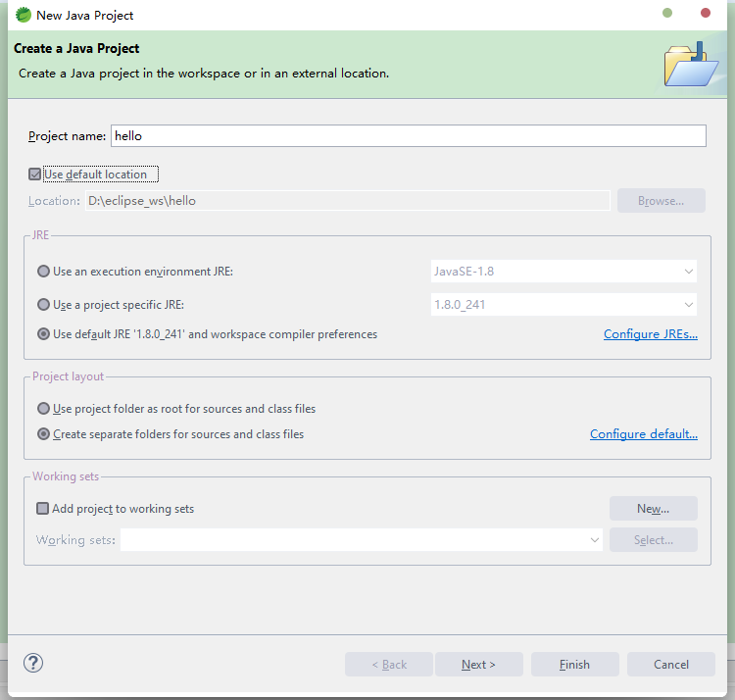Click the Finish button
Screen dimensions: 735x700
pos(574,665)
